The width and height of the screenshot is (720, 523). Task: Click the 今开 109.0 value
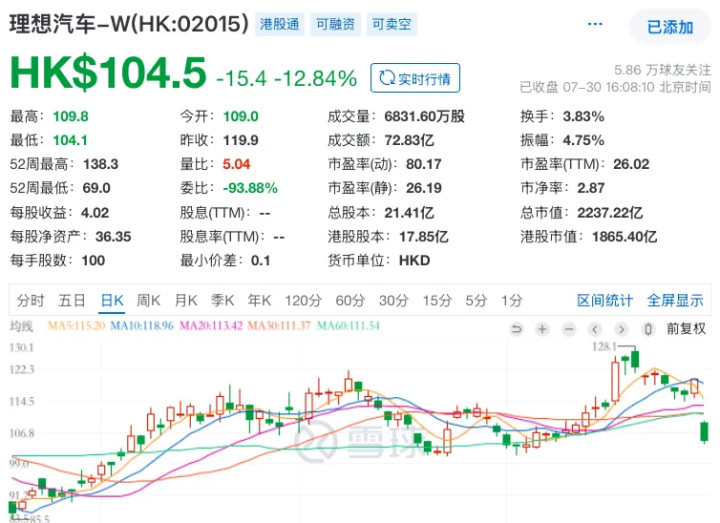[x=241, y=116]
